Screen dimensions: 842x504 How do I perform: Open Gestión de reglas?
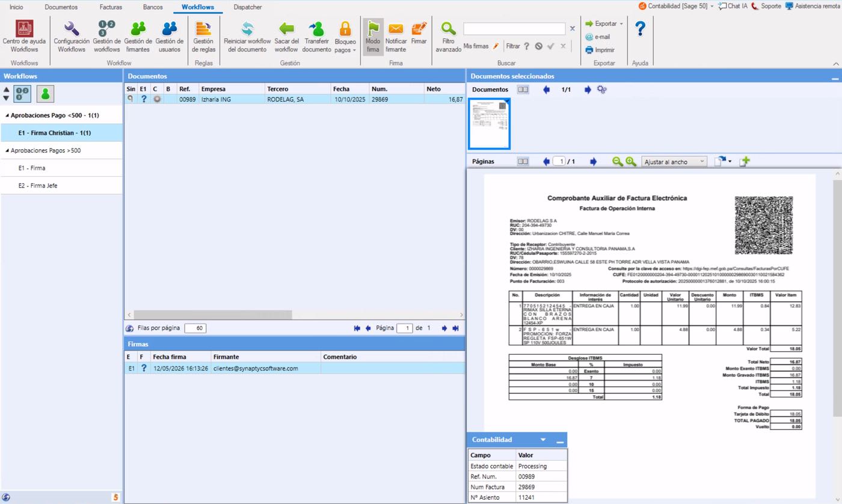tap(203, 36)
